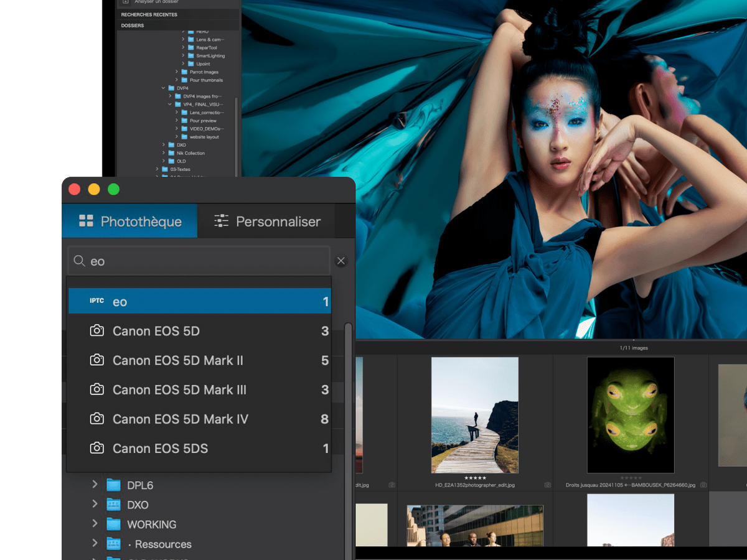
Task: Open the Photothèque tab
Action: coord(129,221)
